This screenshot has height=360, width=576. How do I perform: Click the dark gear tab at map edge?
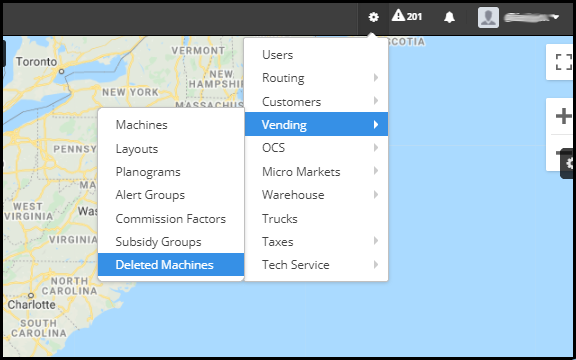pos(568,163)
